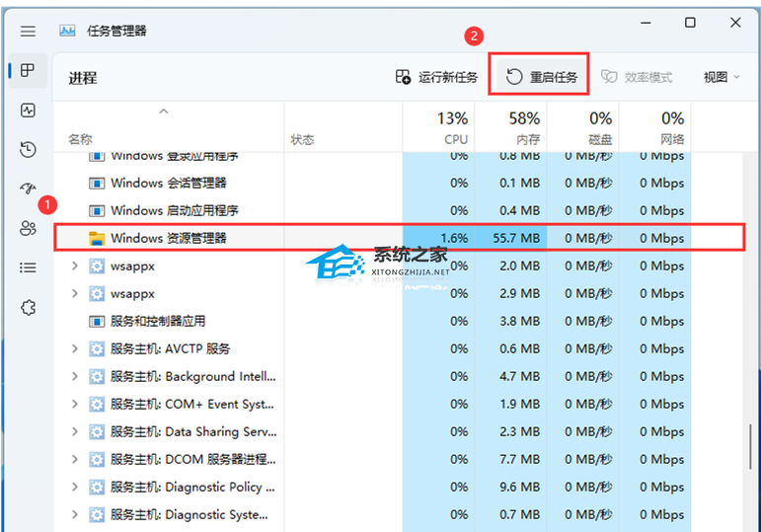This screenshot has width=761, height=532.
Task: Open the Details page icon
Action: (x=28, y=267)
